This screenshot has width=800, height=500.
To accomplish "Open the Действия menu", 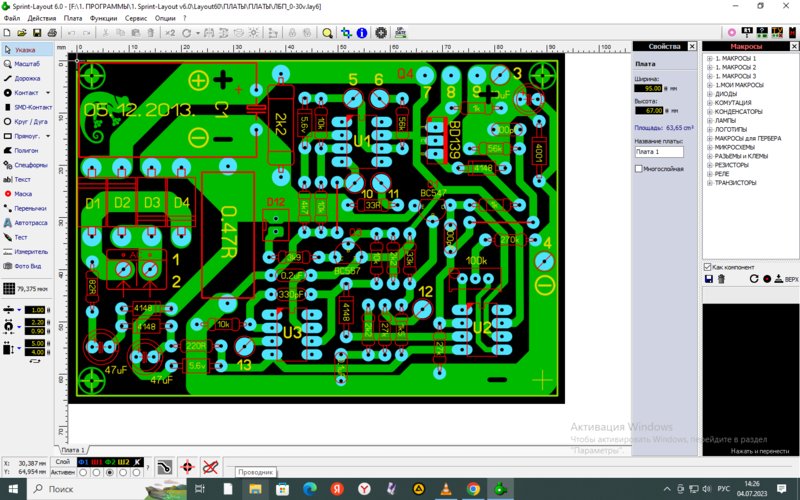I will pyautogui.click(x=42, y=18).
